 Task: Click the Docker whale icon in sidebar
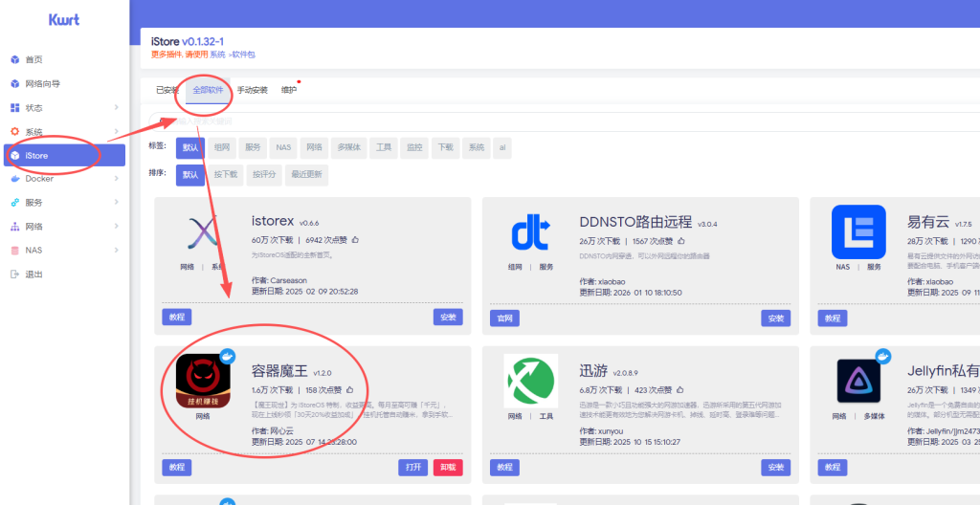15,179
